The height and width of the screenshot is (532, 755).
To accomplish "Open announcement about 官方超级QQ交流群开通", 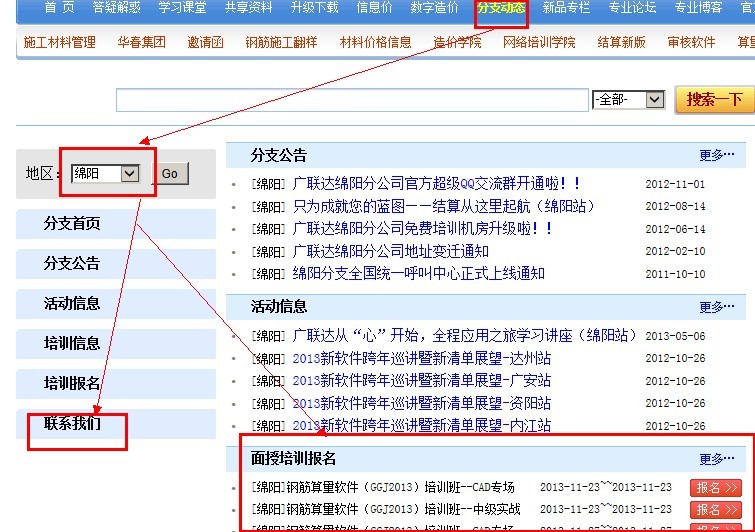I will click(436, 183).
